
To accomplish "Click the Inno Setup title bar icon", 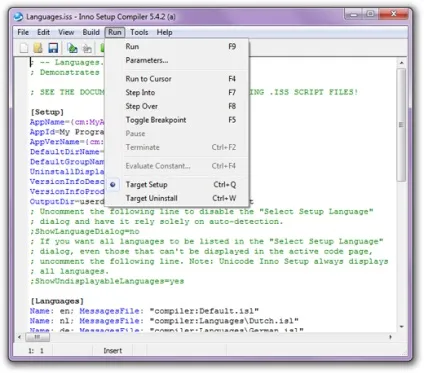I will pyautogui.click(x=19, y=17).
